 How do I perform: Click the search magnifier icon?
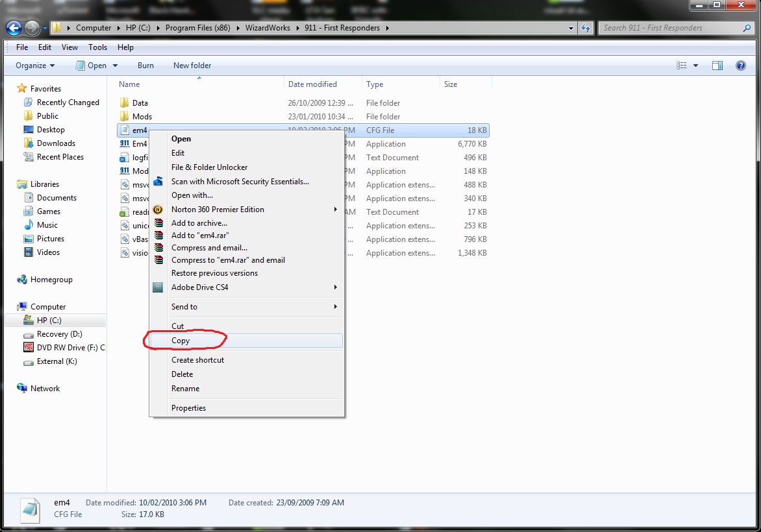(747, 28)
